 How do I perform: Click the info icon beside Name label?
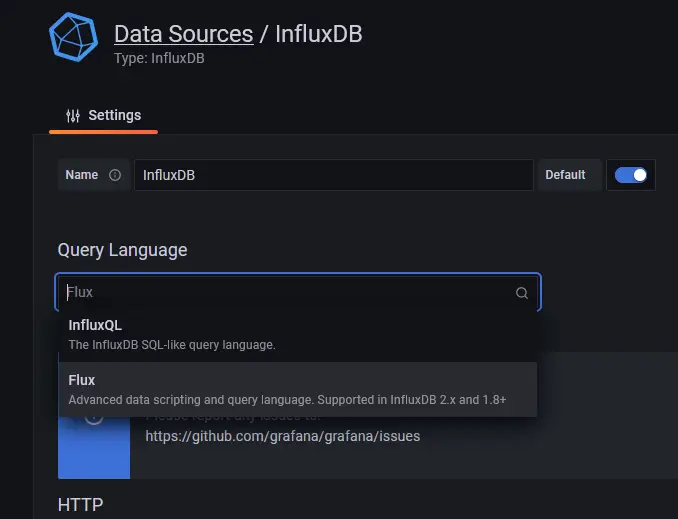pos(115,175)
